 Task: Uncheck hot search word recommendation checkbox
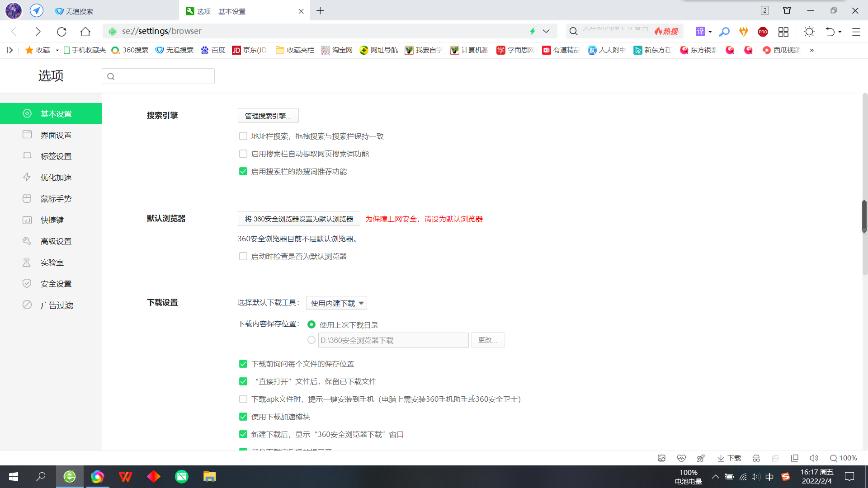click(x=243, y=171)
